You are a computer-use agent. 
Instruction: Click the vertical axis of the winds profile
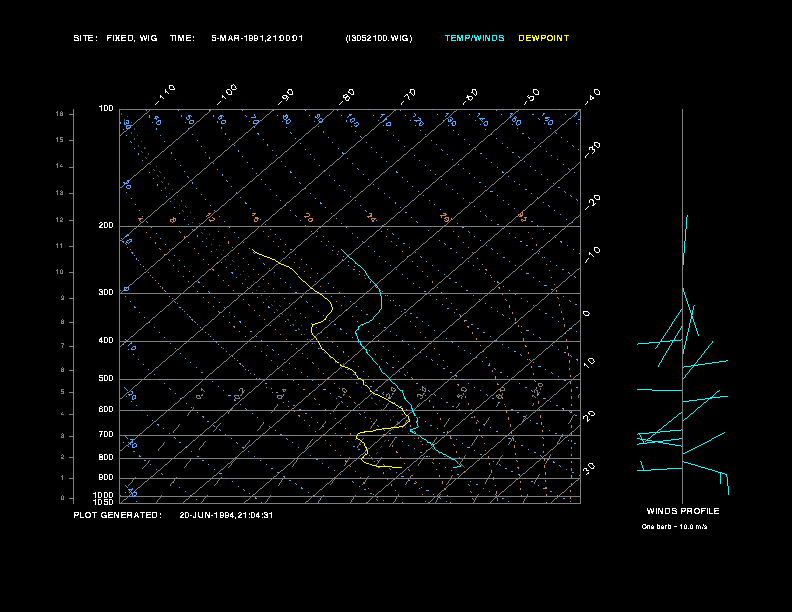tap(682, 305)
